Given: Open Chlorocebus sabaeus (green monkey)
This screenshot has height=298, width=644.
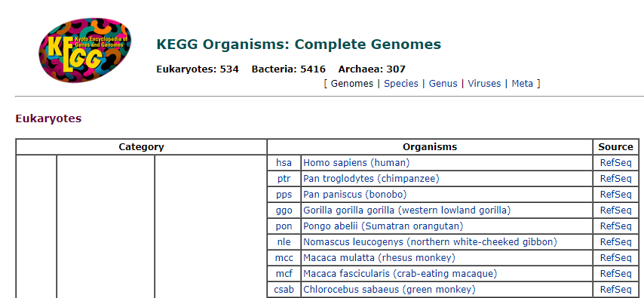Looking at the screenshot, I should (x=389, y=290).
